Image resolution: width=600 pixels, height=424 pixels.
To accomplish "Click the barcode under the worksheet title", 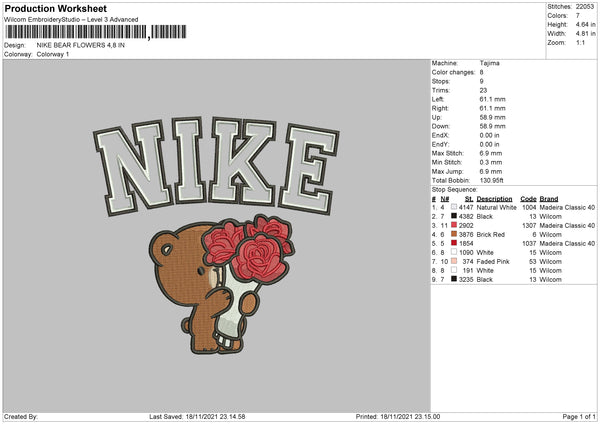I will click(x=96, y=32).
